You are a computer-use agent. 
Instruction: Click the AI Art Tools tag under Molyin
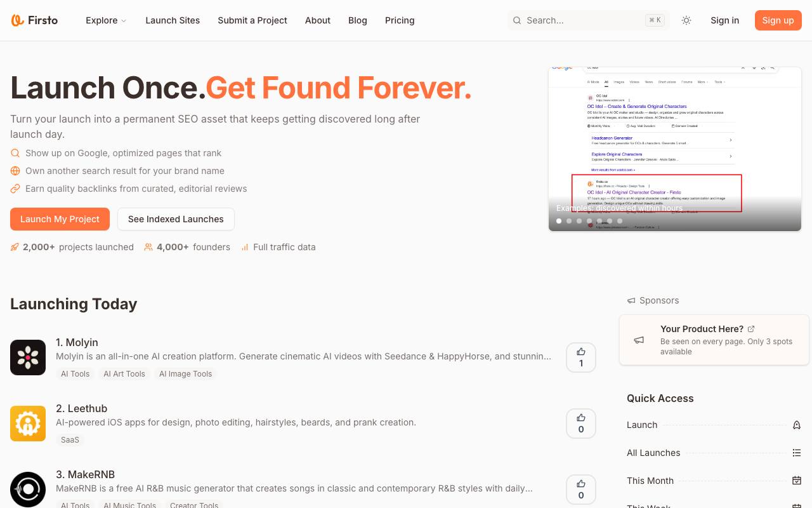click(124, 374)
